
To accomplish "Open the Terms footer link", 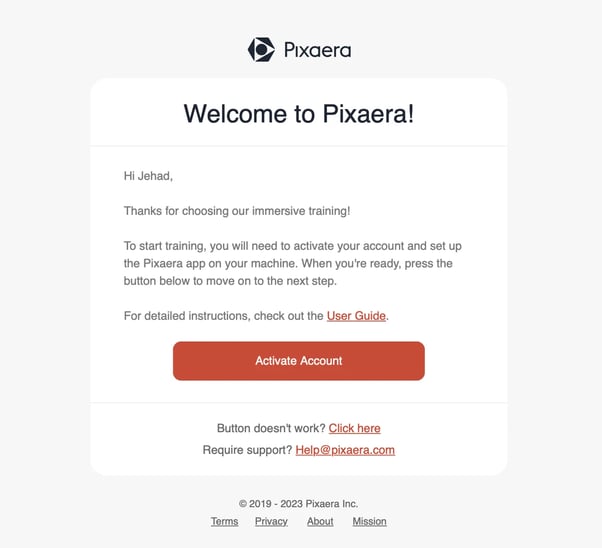I will pos(224,521).
